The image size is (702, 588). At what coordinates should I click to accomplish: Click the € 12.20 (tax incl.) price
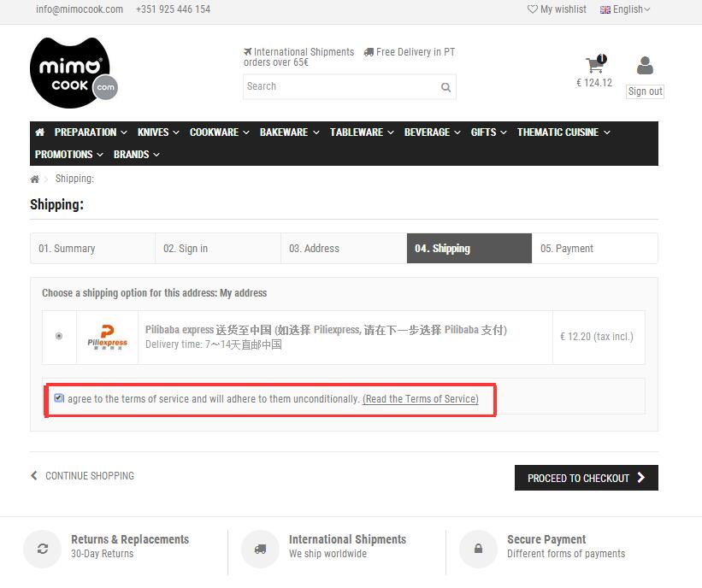[597, 337]
